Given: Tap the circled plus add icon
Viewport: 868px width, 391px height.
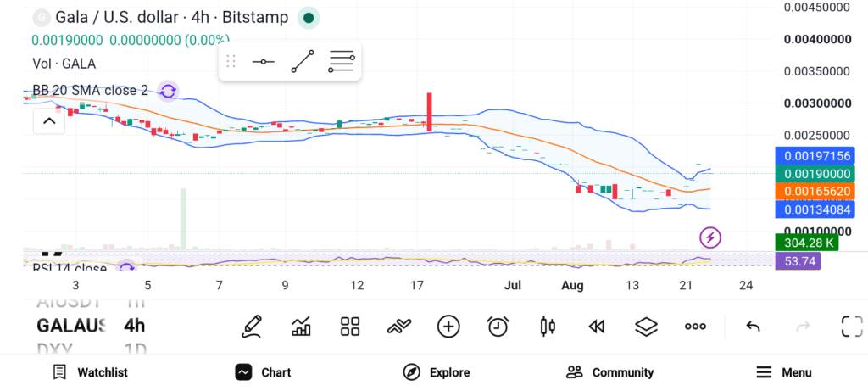Looking at the screenshot, I should coord(448,327).
